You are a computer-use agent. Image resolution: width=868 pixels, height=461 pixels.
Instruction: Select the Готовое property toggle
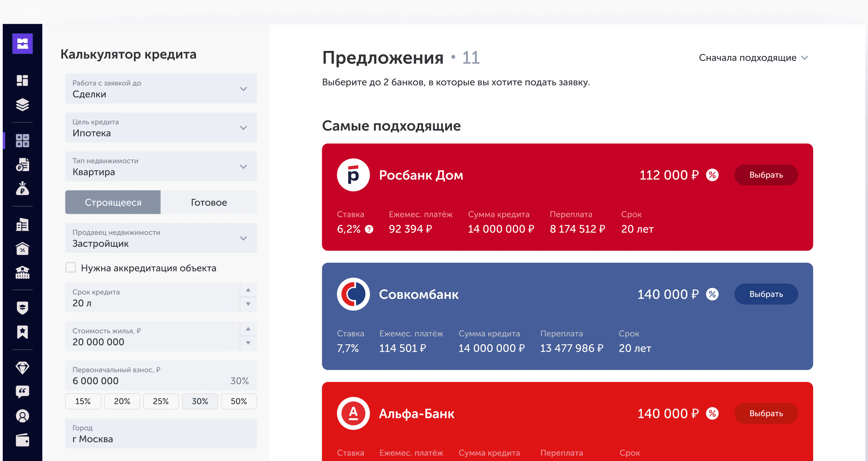pos(209,202)
